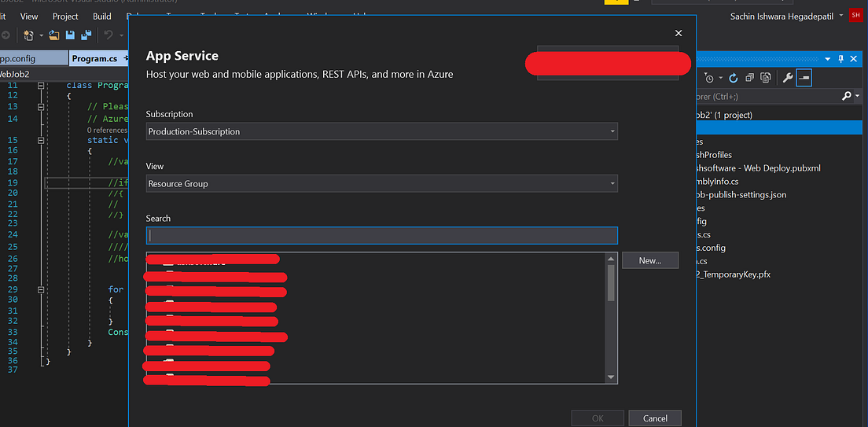This screenshot has height=427, width=868.
Task: Open the Solution Explorer window position menu
Action: [x=828, y=59]
